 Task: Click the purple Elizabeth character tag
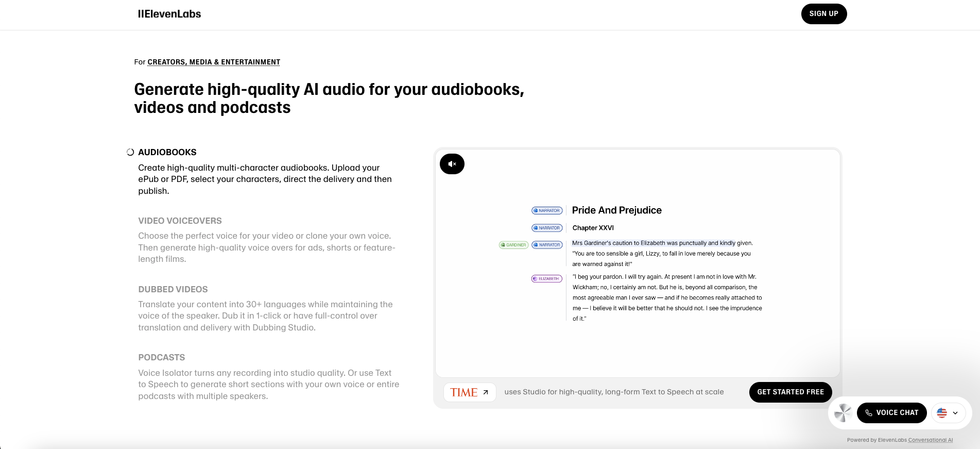pyautogui.click(x=546, y=278)
